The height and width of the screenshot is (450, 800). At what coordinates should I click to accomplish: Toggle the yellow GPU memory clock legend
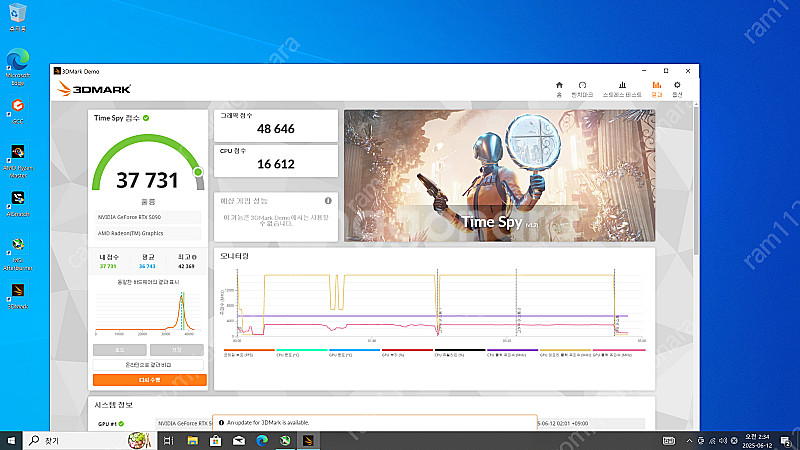tap(565, 353)
